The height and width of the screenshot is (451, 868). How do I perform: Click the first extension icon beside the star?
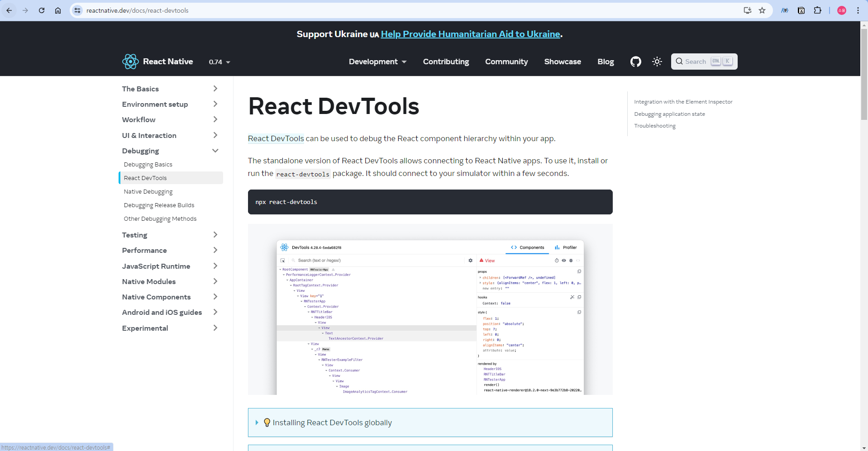[785, 10]
